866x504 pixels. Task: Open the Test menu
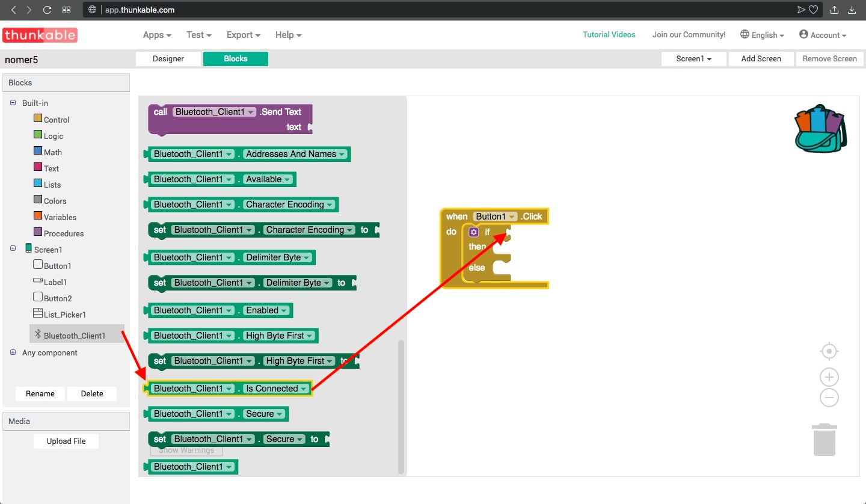199,35
